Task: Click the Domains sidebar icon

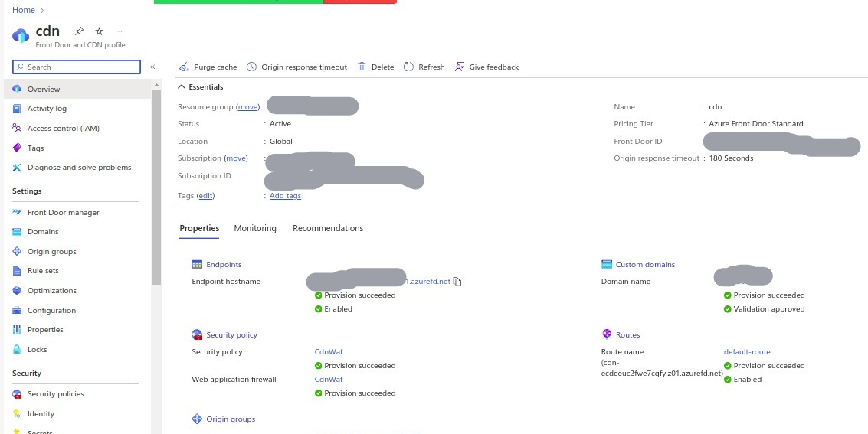Action: 17,232
